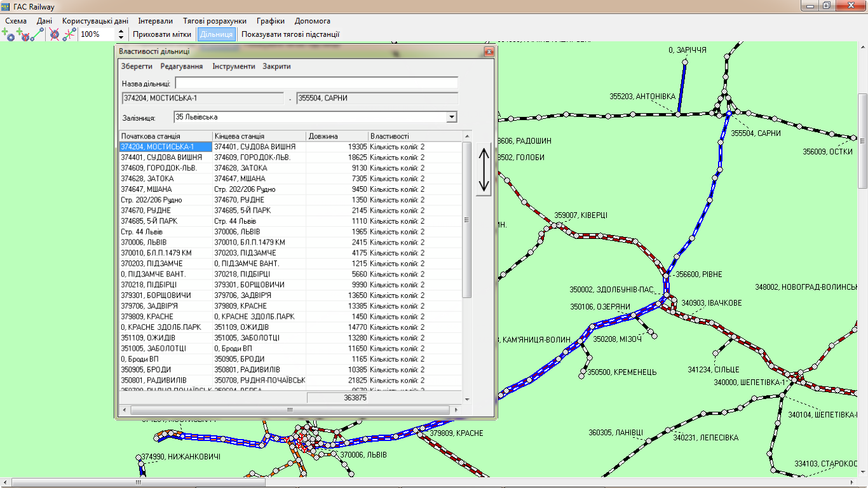Click the RIVNE station node on map
The width and height of the screenshot is (868, 488).
[667, 274]
